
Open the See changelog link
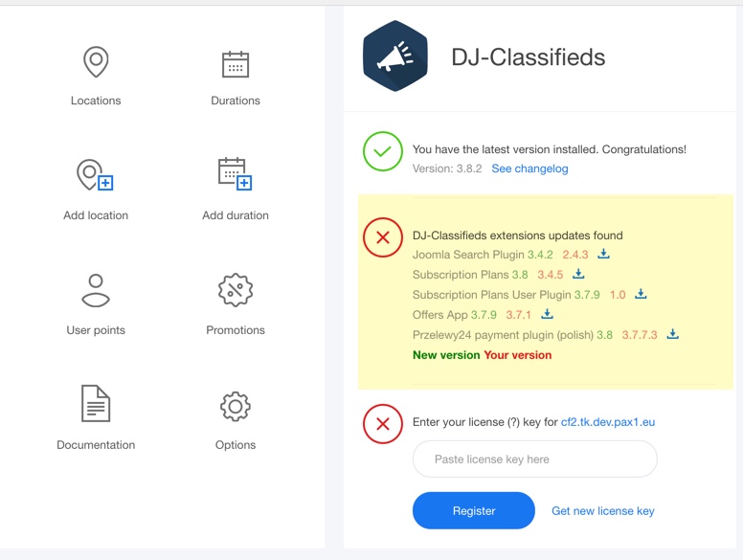pyautogui.click(x=529, y=168)
